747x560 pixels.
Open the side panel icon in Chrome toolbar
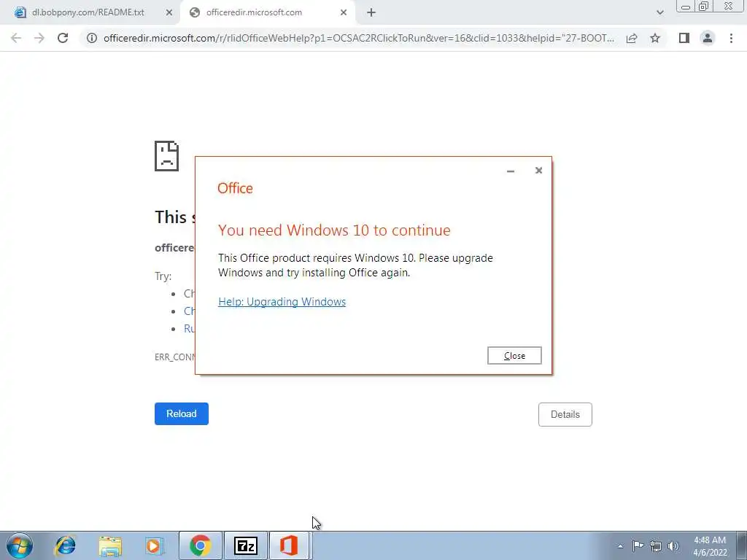[x=684, y=38]
